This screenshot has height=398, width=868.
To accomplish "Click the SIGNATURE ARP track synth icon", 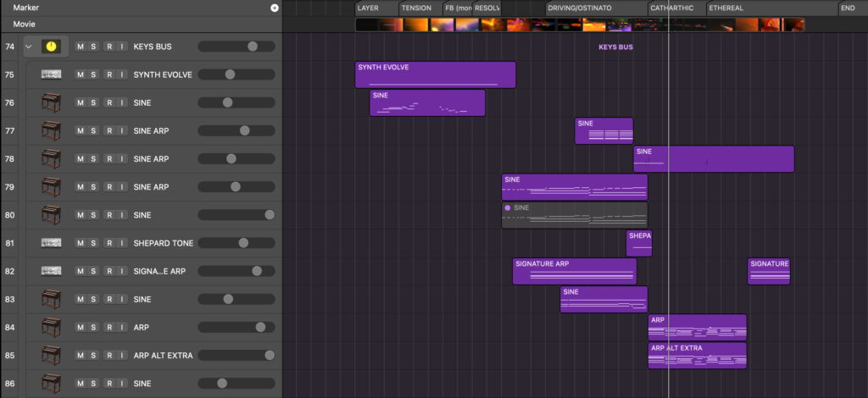I will pyautogui.click(x=52, y=271).
